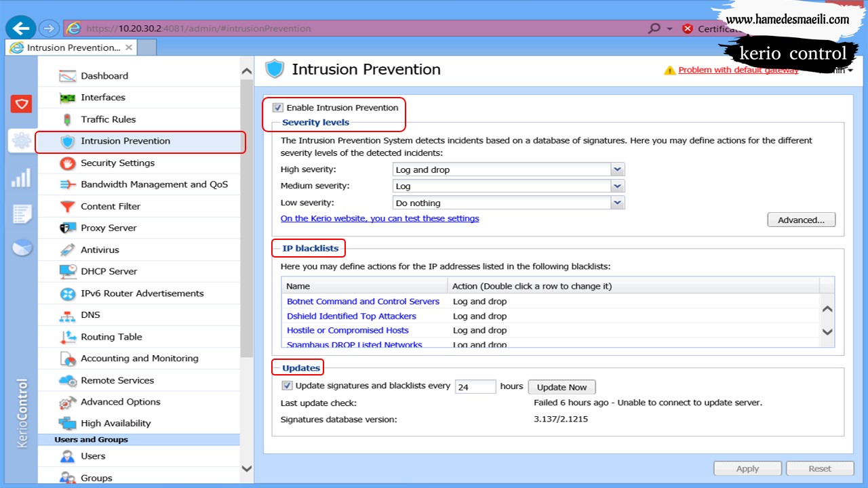
Task: Open a new browser tab
Action: coord(148,47)
